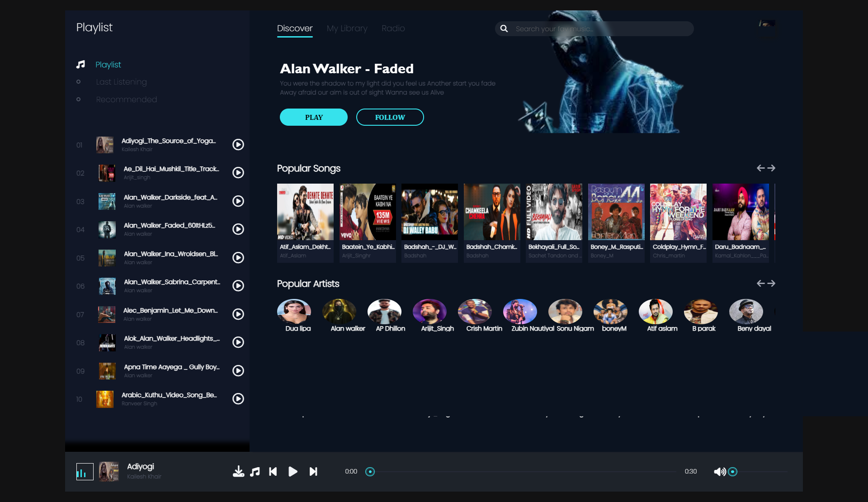Open Daru_Badnaam song card
This screenshot has height=502, width=868.
pyautogui.click(x=741, y=223)
